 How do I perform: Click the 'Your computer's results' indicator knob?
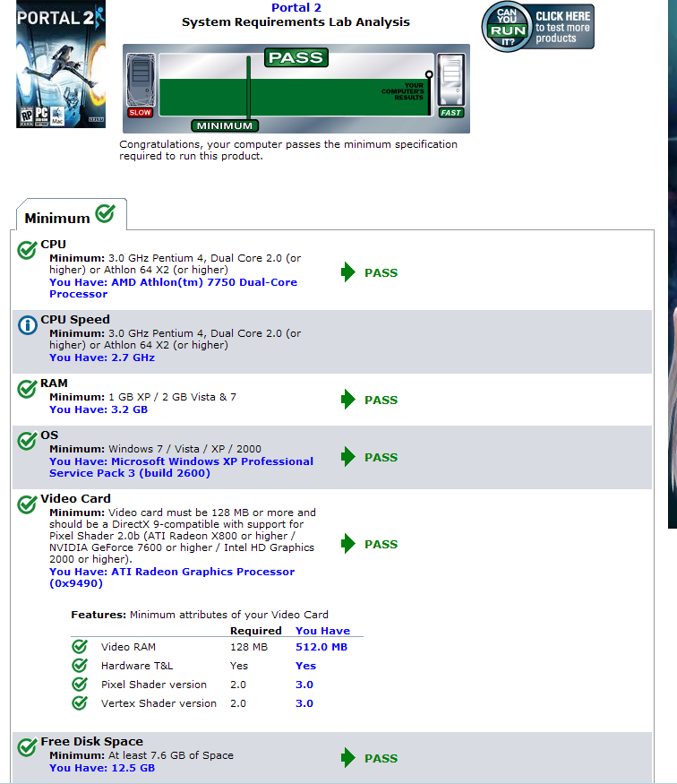tap(429, 74)
